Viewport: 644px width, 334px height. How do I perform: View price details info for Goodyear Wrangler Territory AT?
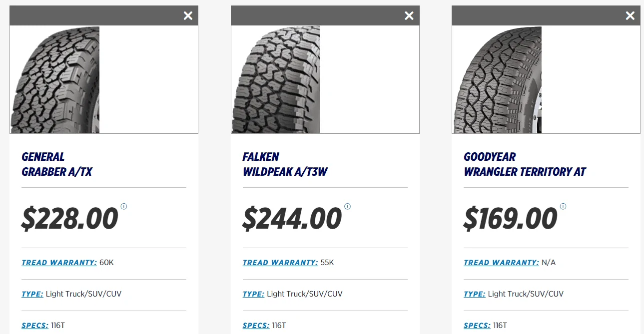[x=563, y=206]
